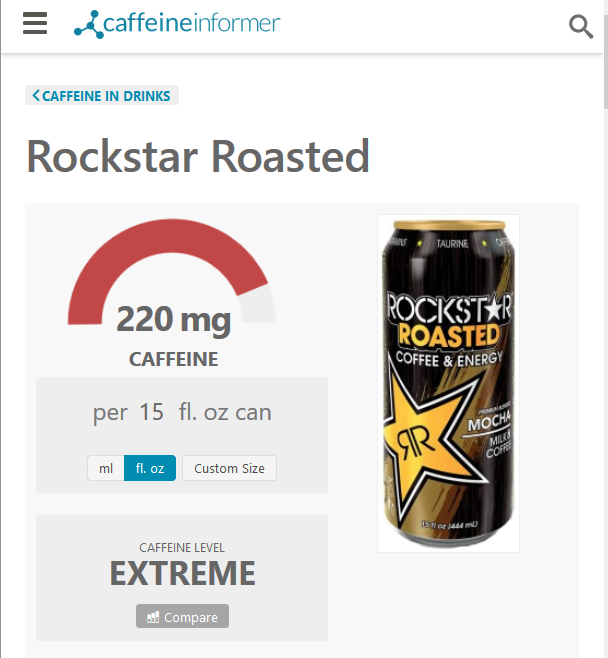Switch serving unit to ml
The width and height of the screenshot is (608, 658).
point(106,468)
